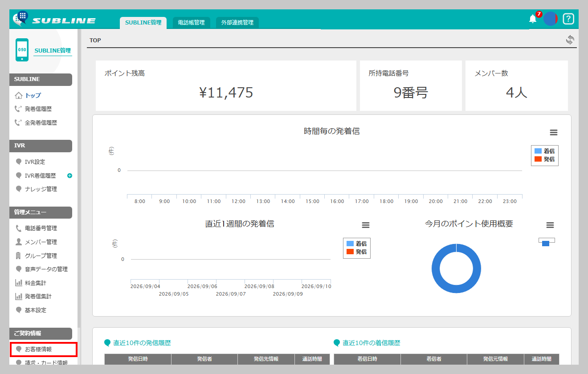Screen dimensions: 588x374
Task: Click the home icon next to トップ
Action: pyautogui.click(x=19, y=95)
